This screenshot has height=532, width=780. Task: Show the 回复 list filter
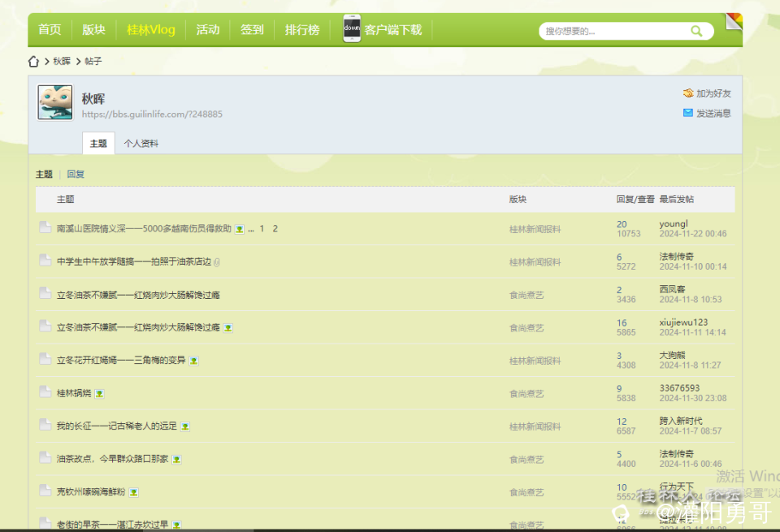coord(76,174)
